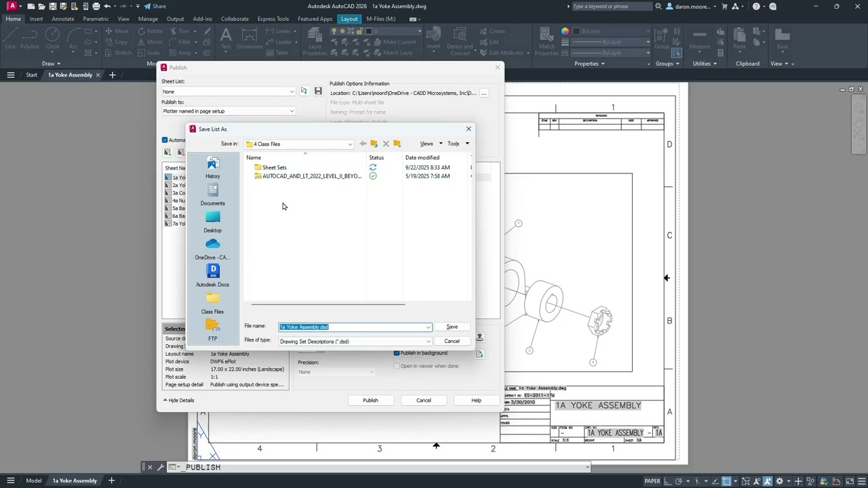The image size is (868, 488).
Task: Click Save button in Save List As
Action: [452, 327]
